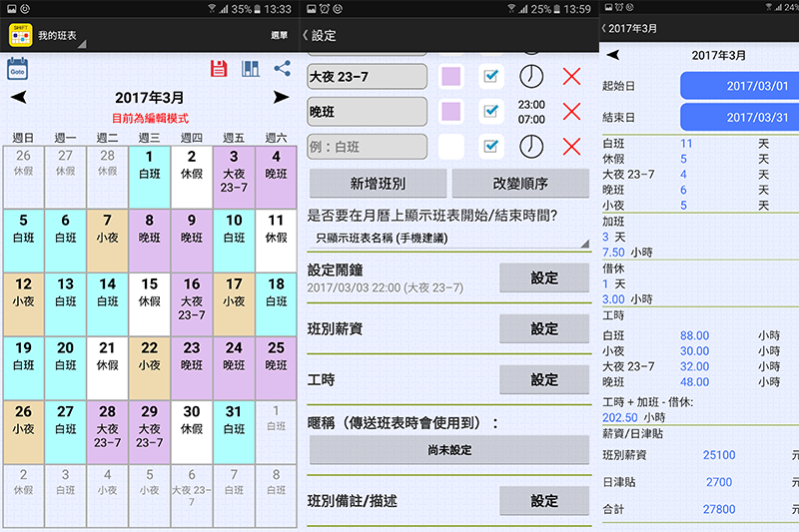Open dropdown 只顯示班表名稱 (手機建議)
The width and height of the screenshot is (799, 532).
coord(448,239)
